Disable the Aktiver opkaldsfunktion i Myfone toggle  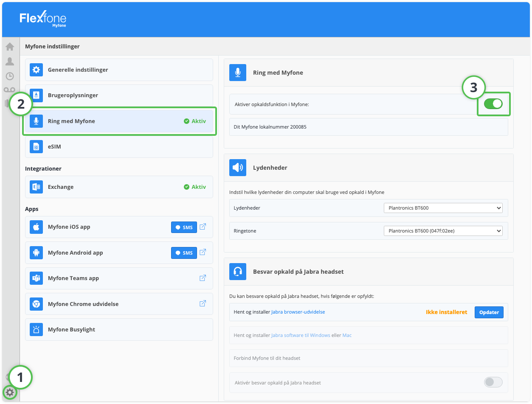coord(493,104)
